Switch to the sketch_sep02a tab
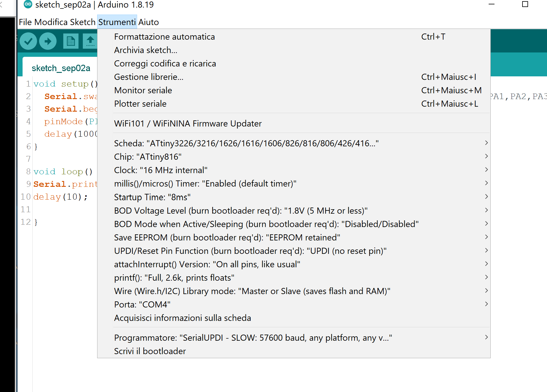The width and height of the screenshot is (547, 392). (x=61, y=68)
